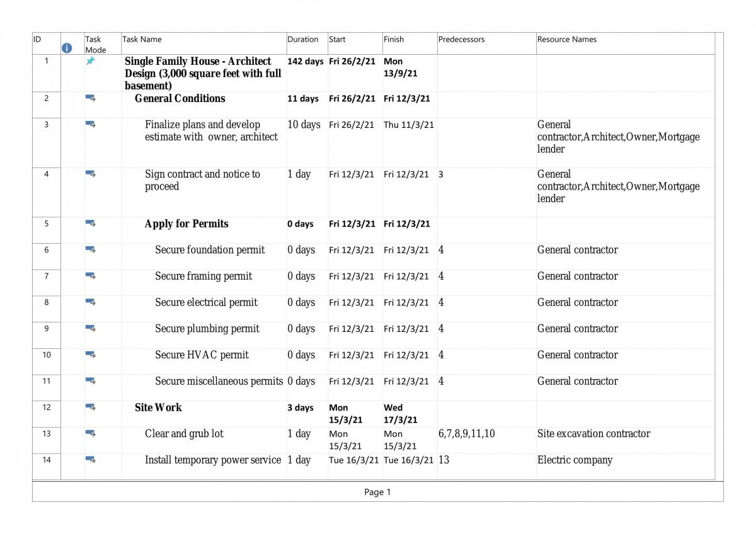Click the Apply for Permits summary task
This screenshot has height=534, width=756.
[x=186, y=224]
